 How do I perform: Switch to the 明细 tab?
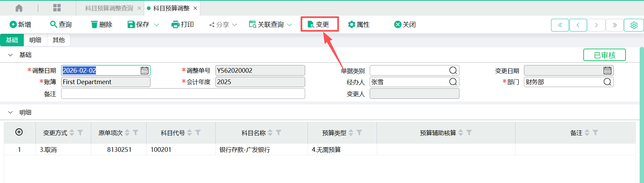point(35,40)
